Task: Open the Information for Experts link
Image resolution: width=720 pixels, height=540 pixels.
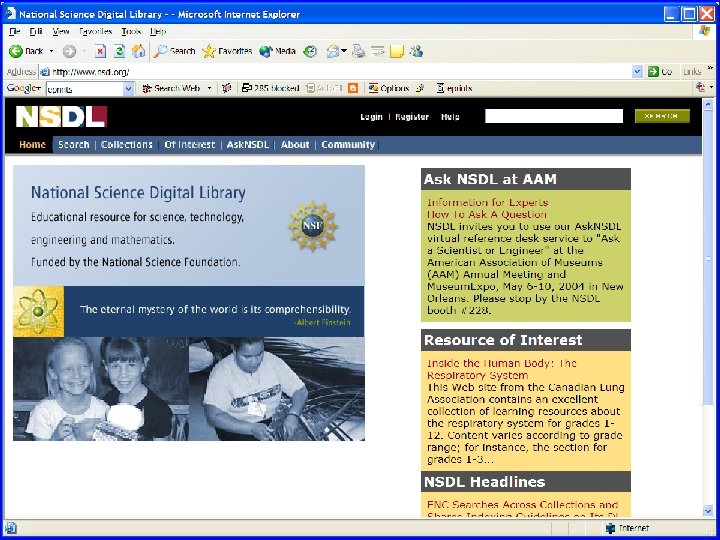Action: pos(488,202)
